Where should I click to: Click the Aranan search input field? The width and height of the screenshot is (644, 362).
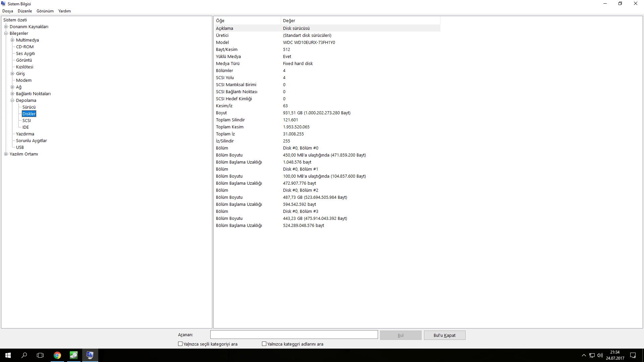click(294, 335)
